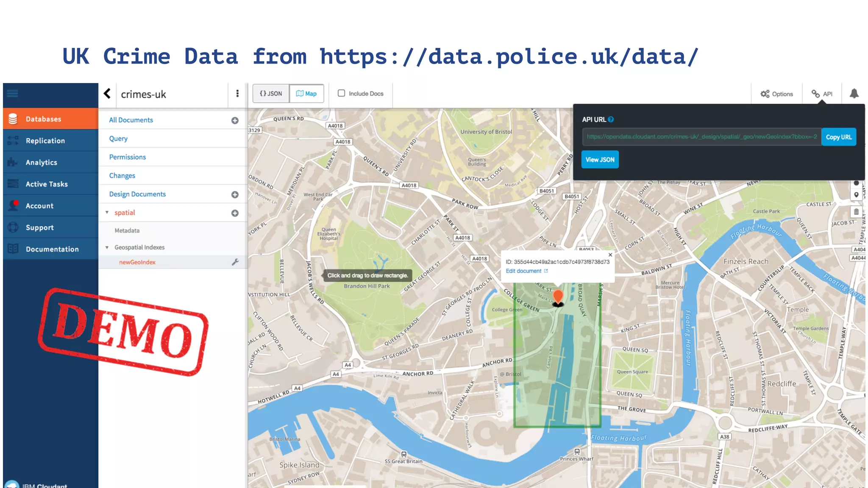Click the orange map marker pin
Viewport: 868px width, 488px height.
click(558, 297)
